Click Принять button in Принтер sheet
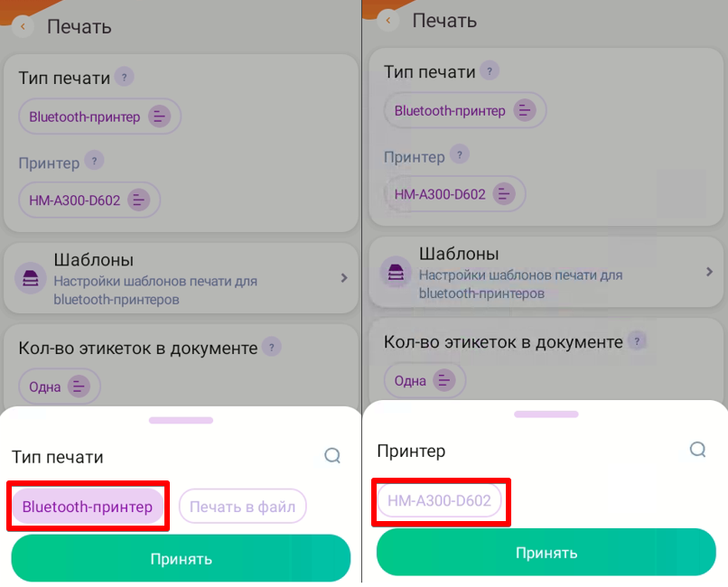The width and height of the screenshot is (728, 587). tap(546, 552)
